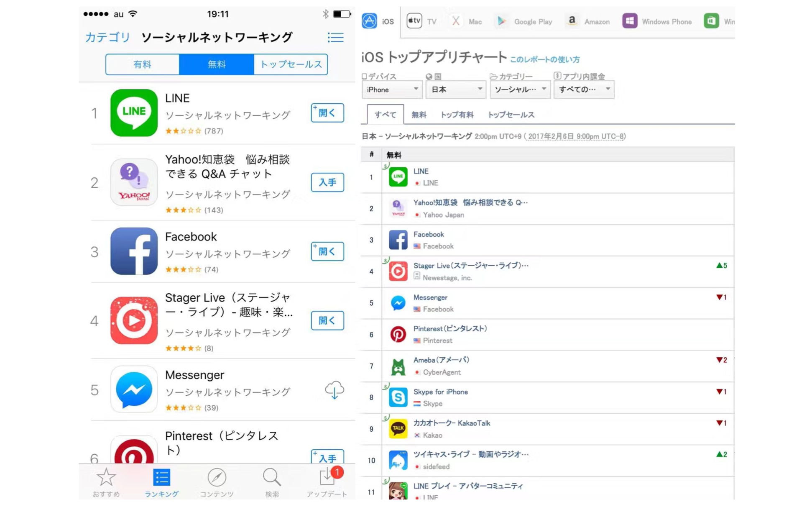Open the list view menu icon
This screenshot has width=812, height=507.
pyautogui.click(x=335, y=37)
